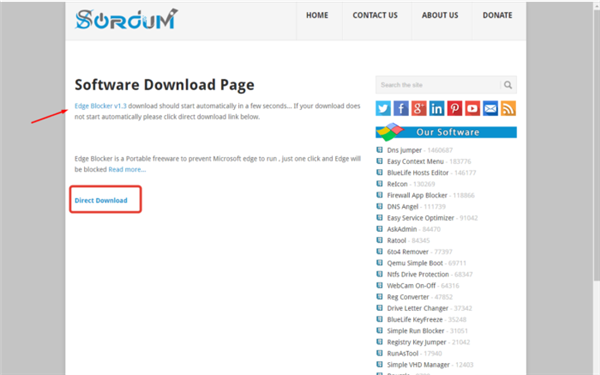Open the AskAdmin link
This screenshot has width=600, height=375.
click(402, 229)
